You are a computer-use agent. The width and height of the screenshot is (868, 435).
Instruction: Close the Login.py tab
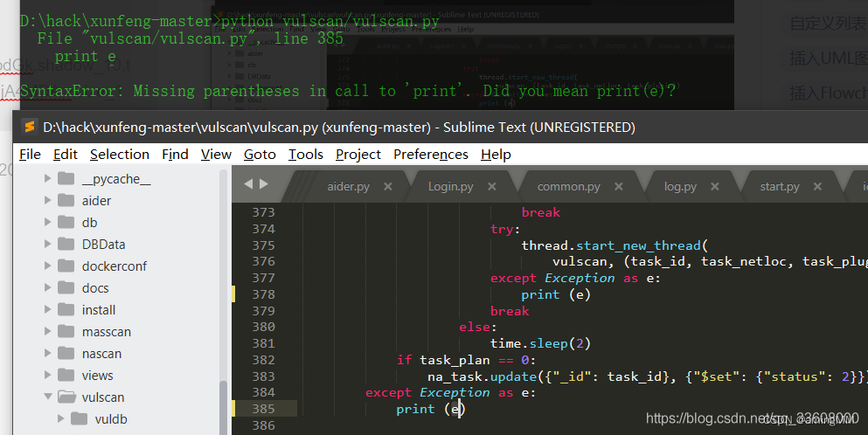[491, 187]
